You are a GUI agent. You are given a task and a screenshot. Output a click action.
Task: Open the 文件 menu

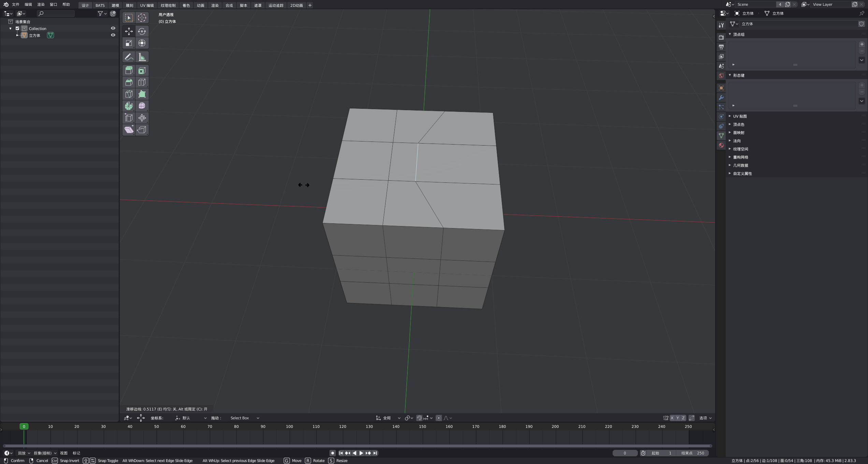click(x=16, y=5)
